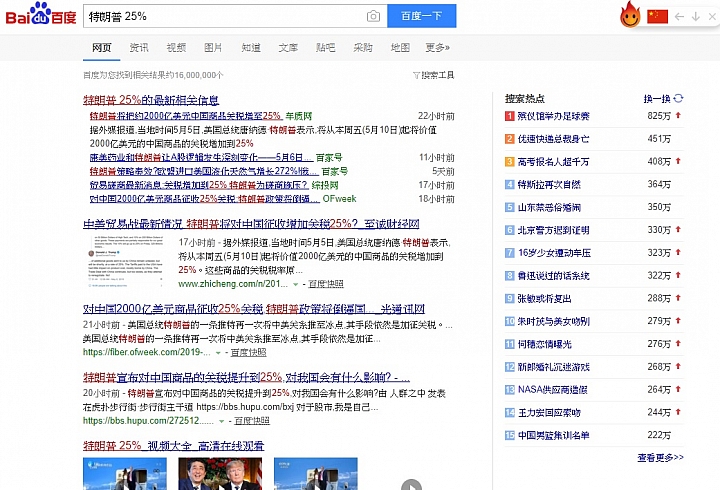Select the 网页 tab

101,47
